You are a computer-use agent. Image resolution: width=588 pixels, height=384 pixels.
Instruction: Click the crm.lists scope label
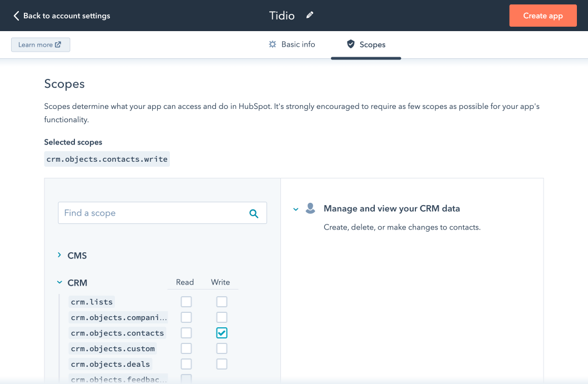coord(92,302)
